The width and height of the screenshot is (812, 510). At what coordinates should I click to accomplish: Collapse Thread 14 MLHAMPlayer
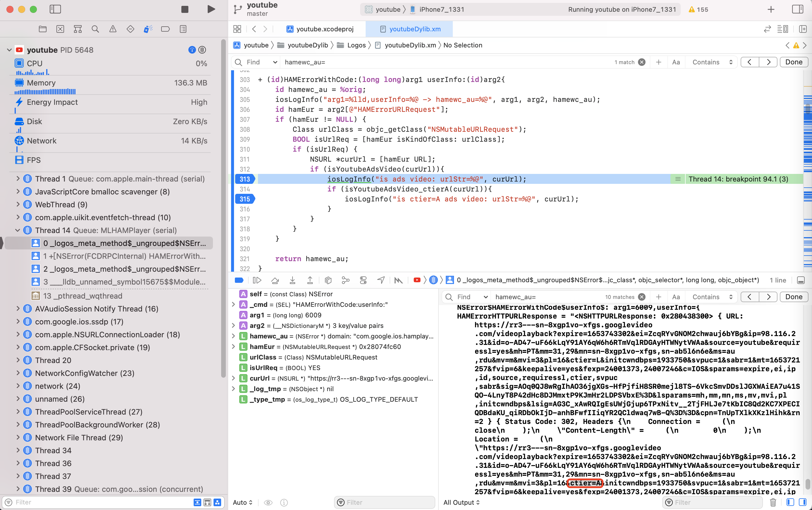18,230
